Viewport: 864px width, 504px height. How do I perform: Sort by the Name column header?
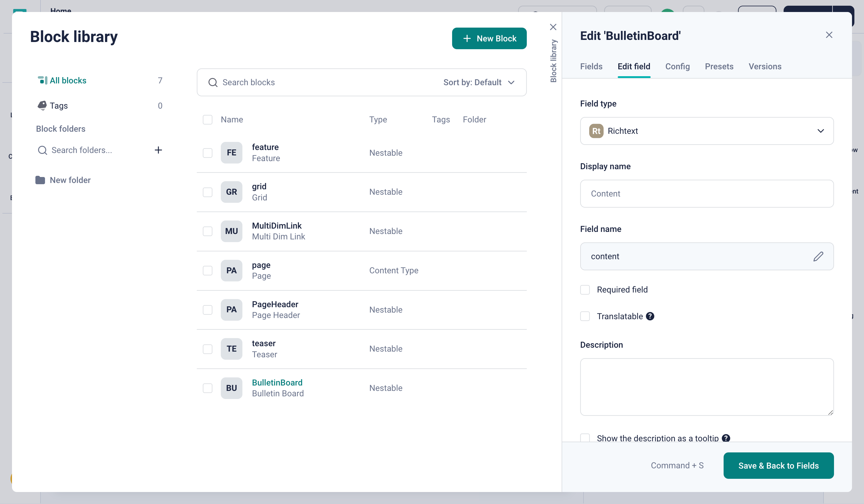(x=232, y=120)
